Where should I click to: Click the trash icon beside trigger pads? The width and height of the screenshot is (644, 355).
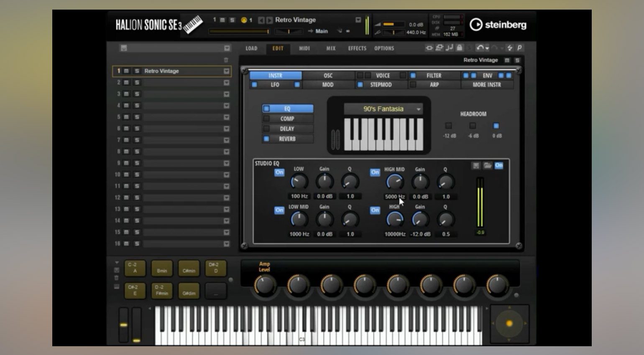(117, 278)
